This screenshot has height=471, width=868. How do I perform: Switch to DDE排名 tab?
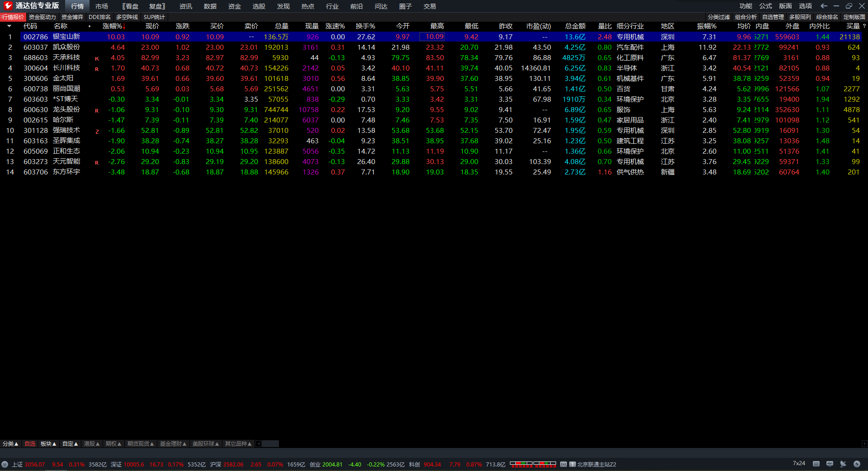[100, 17]
